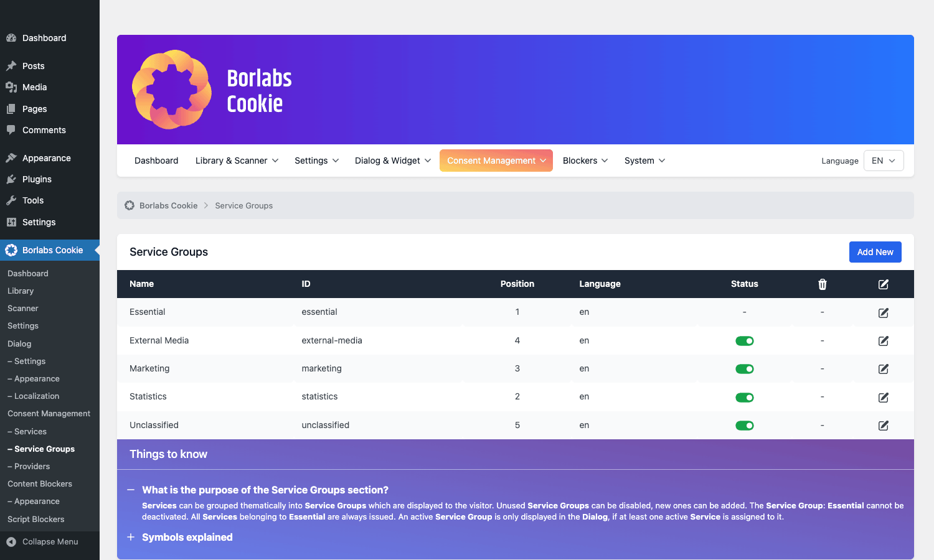Click the Borlabs Cookie logo in the banner
This screenshot has width=934, height=560.
(212, 90)
